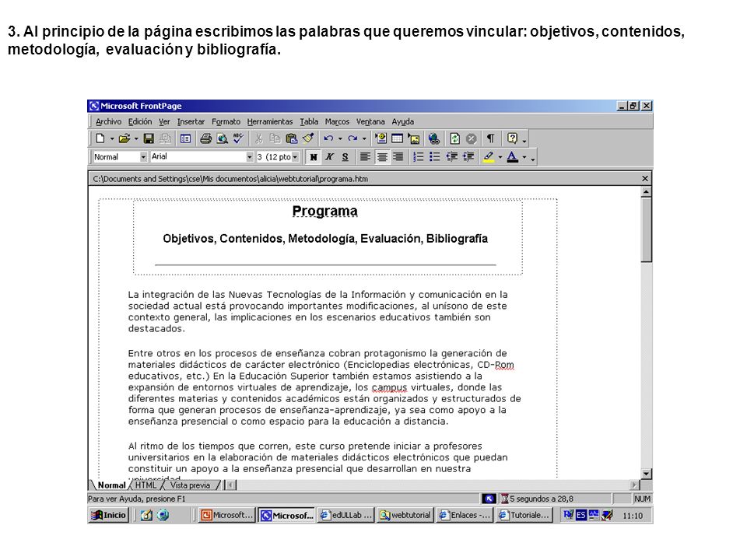This screenshot has width=747, height=560.
Task: Increase the paragraph indent
Action: 468,156
